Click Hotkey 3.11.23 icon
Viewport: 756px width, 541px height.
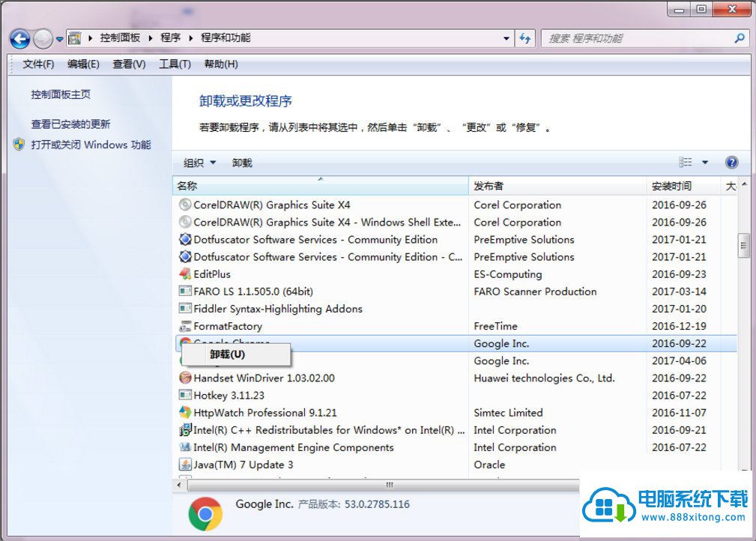(185, 396)
